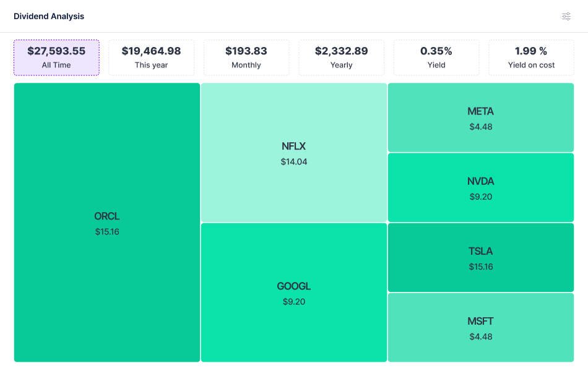Image resolution: width=588 pixels, height=376 pixels.
Task: Click the Dividend Analysis panel title
Action: pyautogui.click(x=49, y=17)
